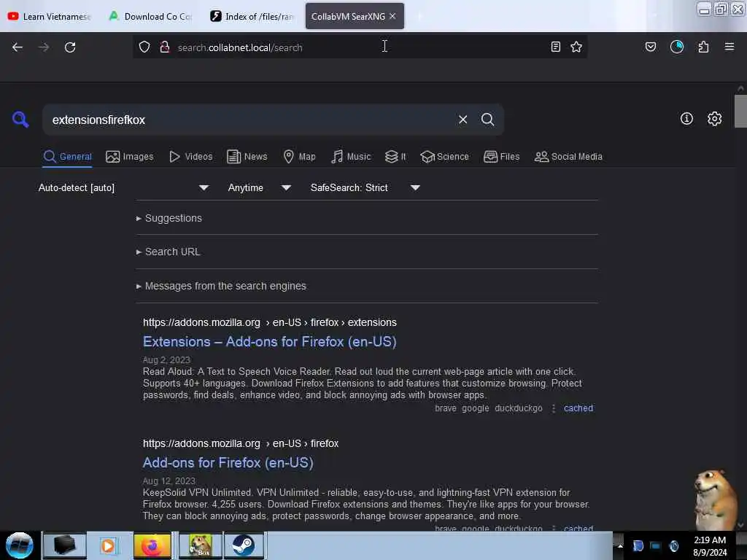Select the Music search category

(351, 157)
